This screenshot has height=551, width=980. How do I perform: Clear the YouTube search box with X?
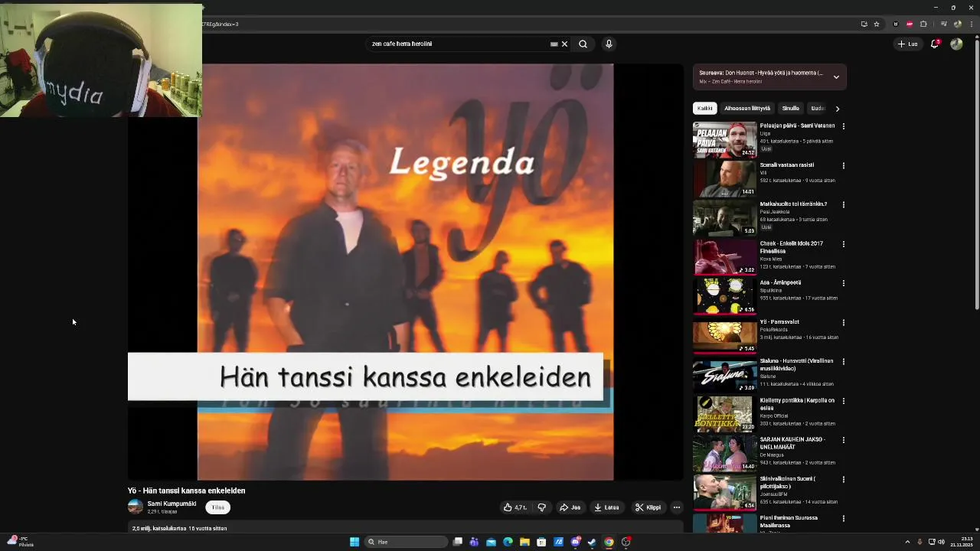pyautogui.click(x=564, y=44)
